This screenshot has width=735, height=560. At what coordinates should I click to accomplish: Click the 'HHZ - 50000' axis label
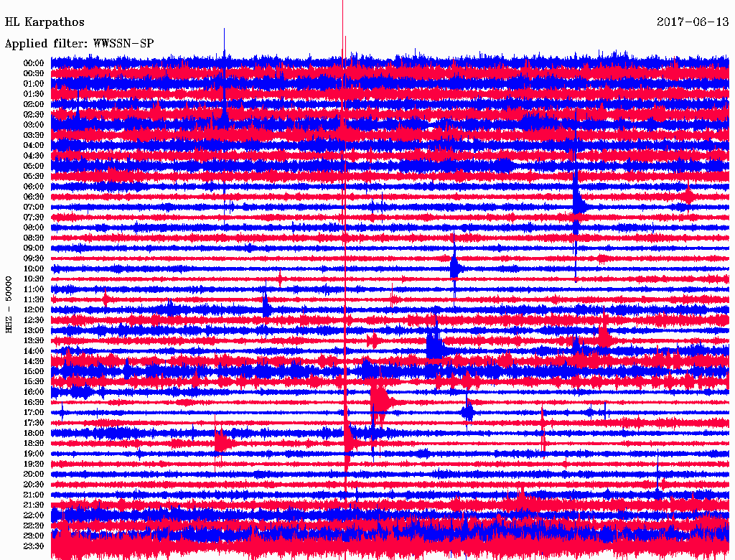pos(9,305)
